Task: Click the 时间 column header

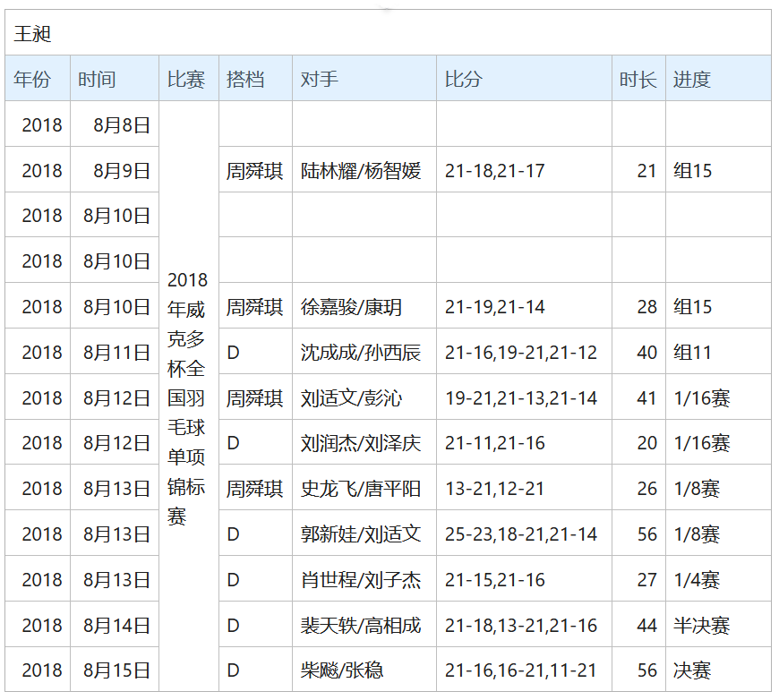Action: pyautogui.click(x=97, y=79)
